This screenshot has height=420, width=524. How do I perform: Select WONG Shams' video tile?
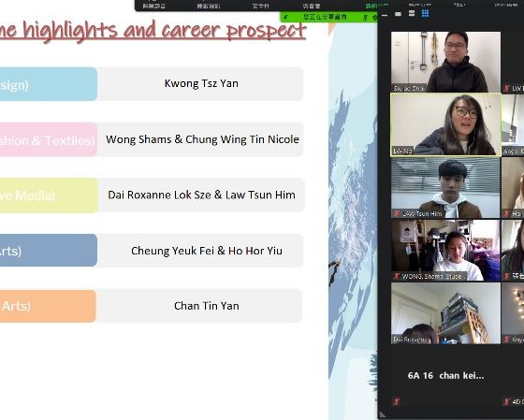445,250
